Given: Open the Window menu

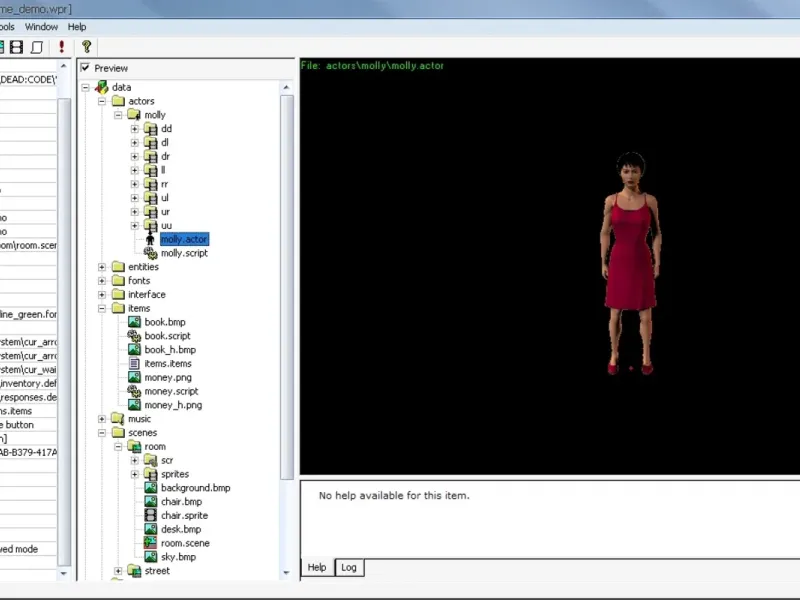Looking at the screenshot, I should coord(41,27).
